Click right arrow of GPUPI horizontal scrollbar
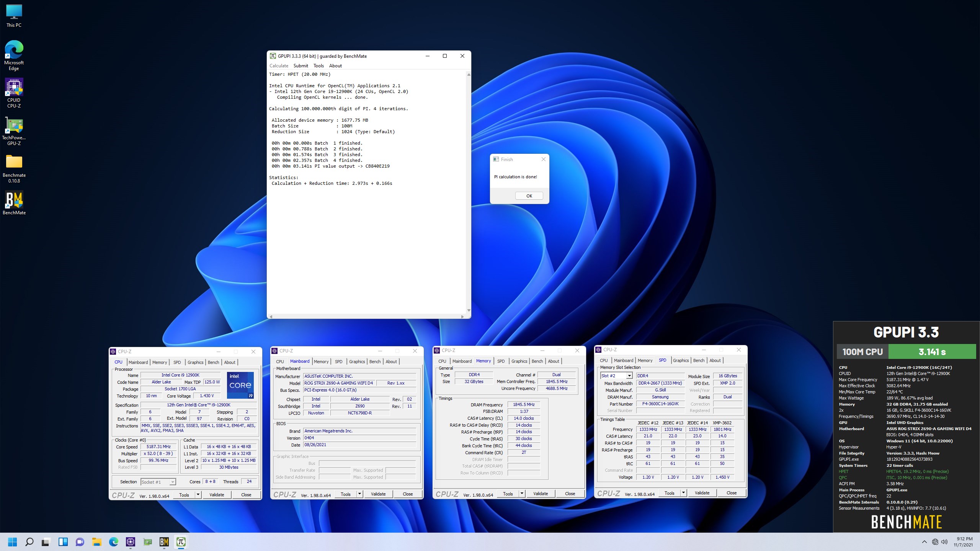 [x=462, y=316]
